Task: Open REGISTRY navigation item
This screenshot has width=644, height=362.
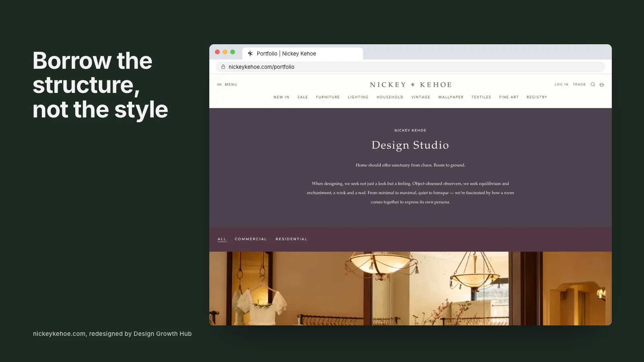Action: [x=537, y=97]
